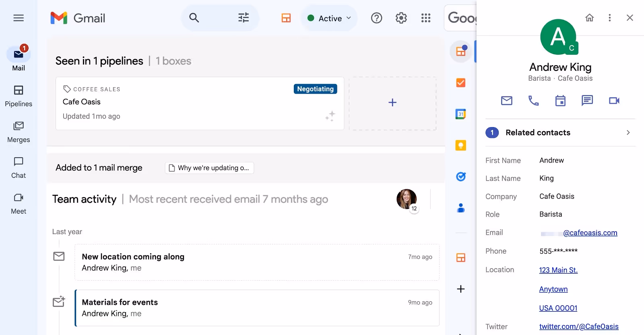Open the Cafe Oasis pipeline box

tap(200, 103)
